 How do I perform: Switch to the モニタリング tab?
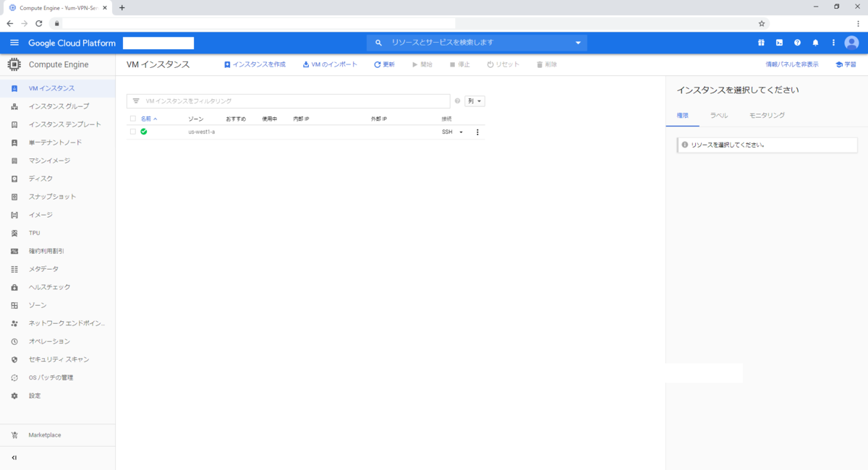pos(767,116)
